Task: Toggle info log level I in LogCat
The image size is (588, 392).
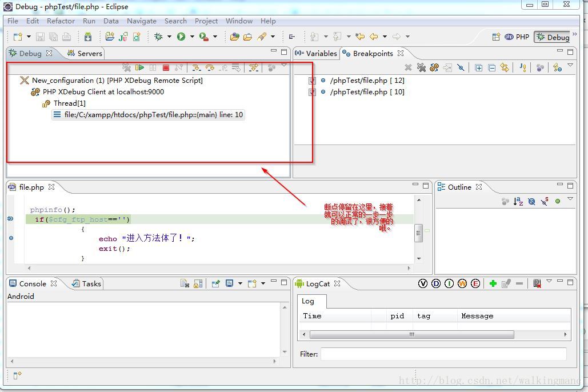Action: tap(449, 283)
